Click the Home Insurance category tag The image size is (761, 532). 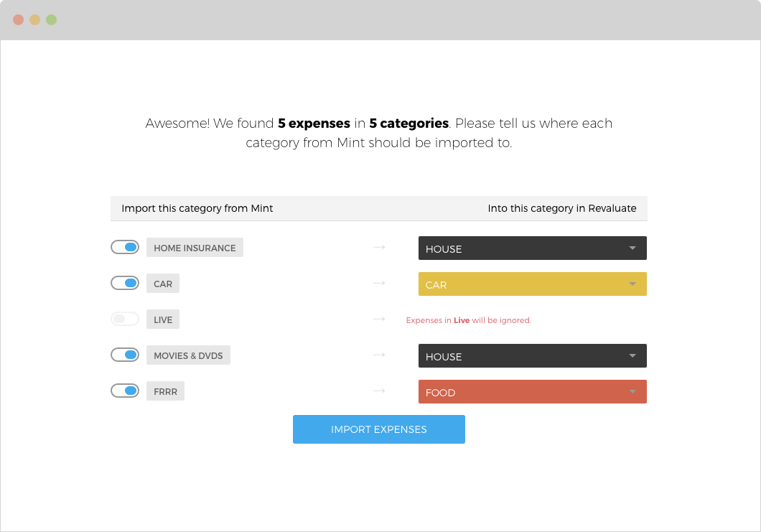tap(195, 248)
